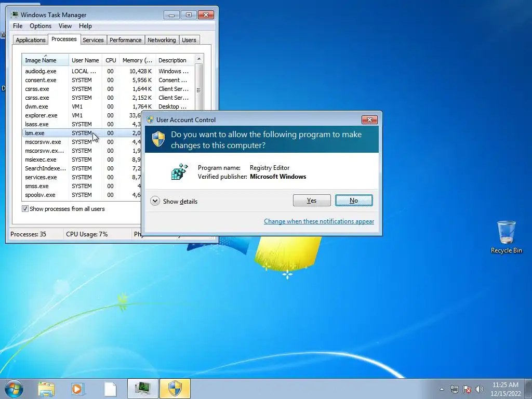Click Show desktop strip at taskbar end

point(528,389)
